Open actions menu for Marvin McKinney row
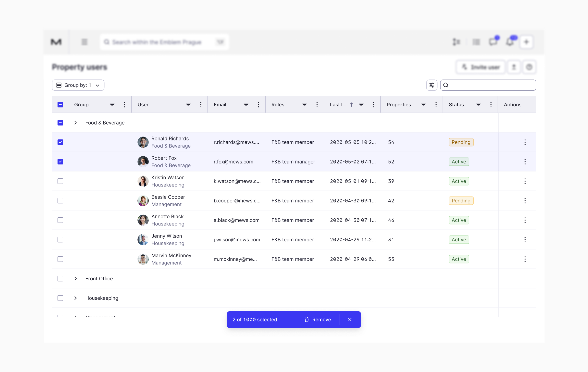 point(525,259)
